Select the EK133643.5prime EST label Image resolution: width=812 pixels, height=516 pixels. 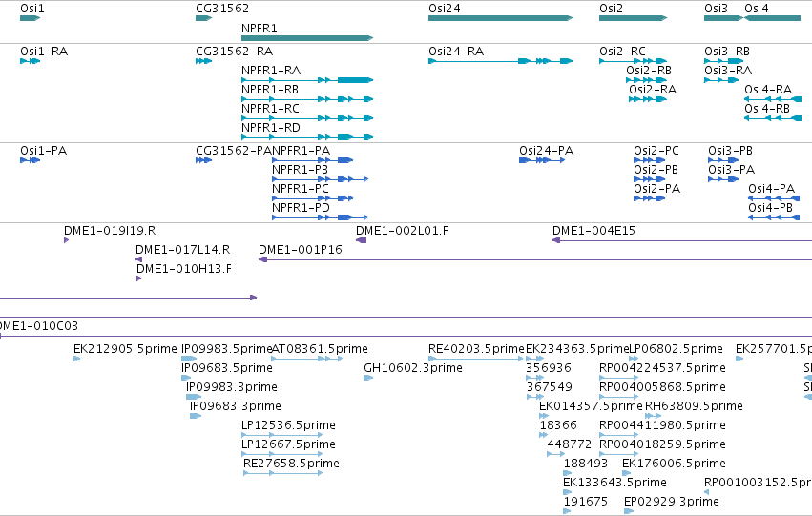coord(614,484)
